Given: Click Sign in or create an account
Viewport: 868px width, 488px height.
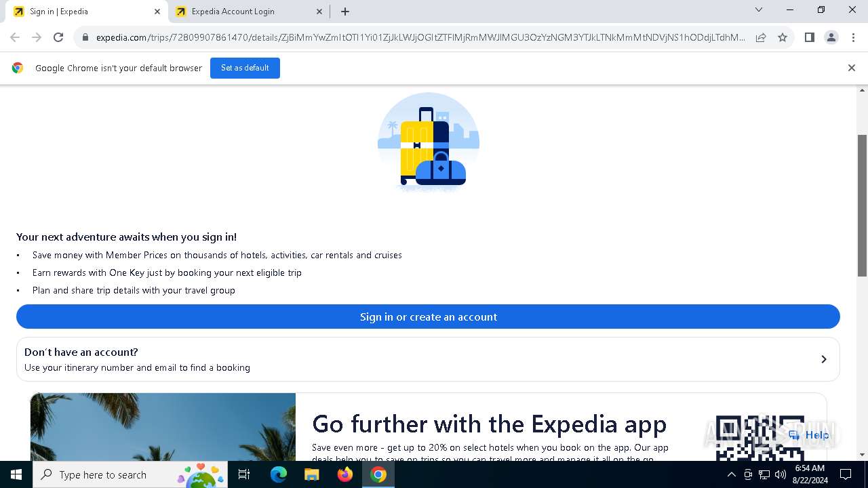Looking at the screenshot, I should point(428,317).
